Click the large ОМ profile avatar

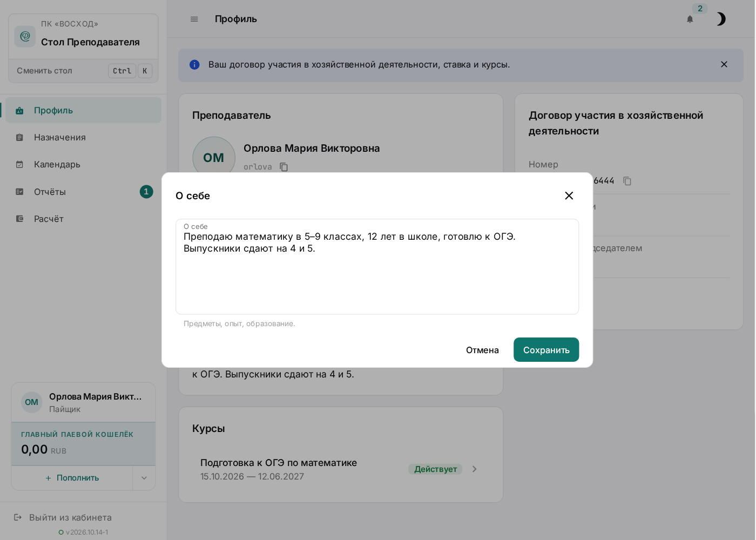point(214,158)
